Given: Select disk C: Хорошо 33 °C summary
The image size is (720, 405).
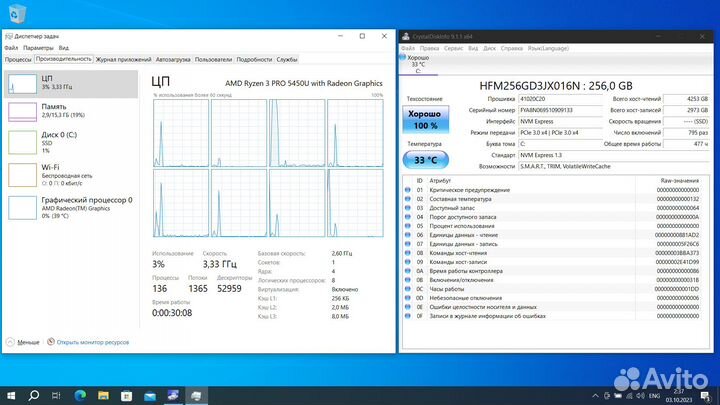Looking at the screenshot, I should 418,64.
